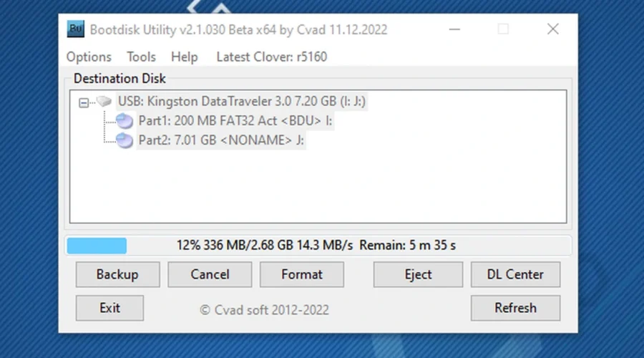Exit the Bootdisk Utility

click(x=109, y=308)
